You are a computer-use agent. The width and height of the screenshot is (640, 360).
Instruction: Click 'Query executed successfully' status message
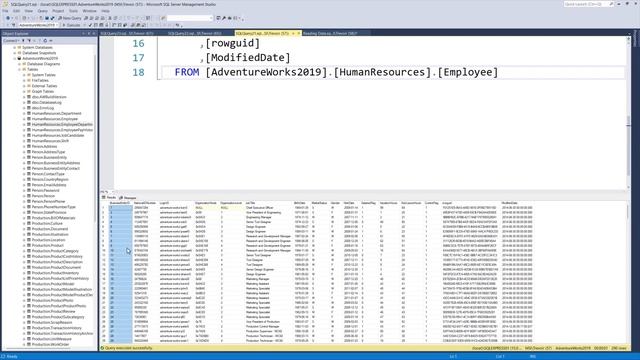[128, 348]
